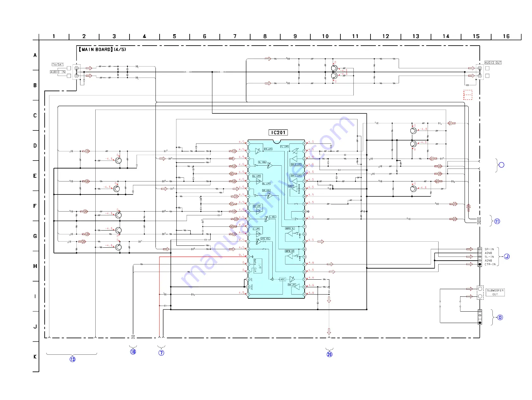This screenshot has width=532, height=400.
Task: Click the SR VOL block label
Action: pos(266,190)
